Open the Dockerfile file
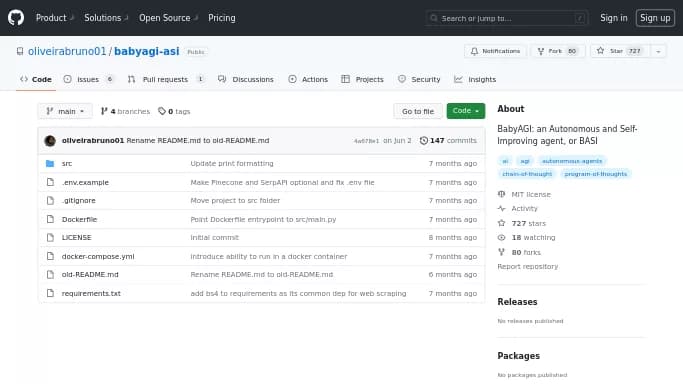 (79, 219)
